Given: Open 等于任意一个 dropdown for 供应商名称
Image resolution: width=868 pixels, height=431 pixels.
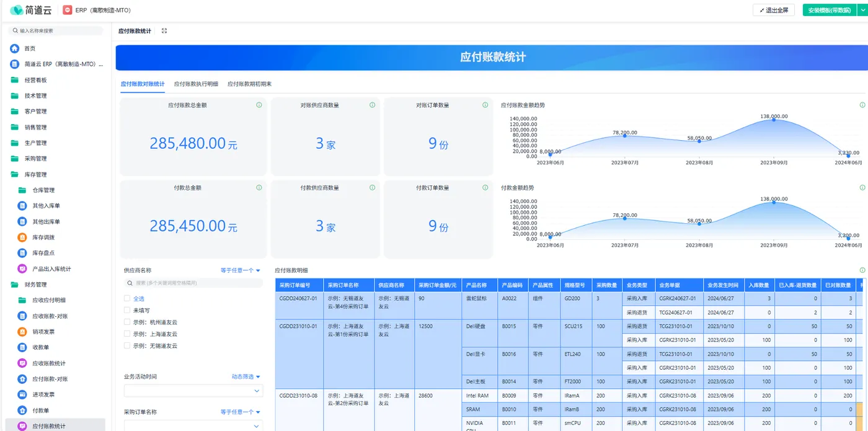Looking at the screenshot, I should pos(241,270).
